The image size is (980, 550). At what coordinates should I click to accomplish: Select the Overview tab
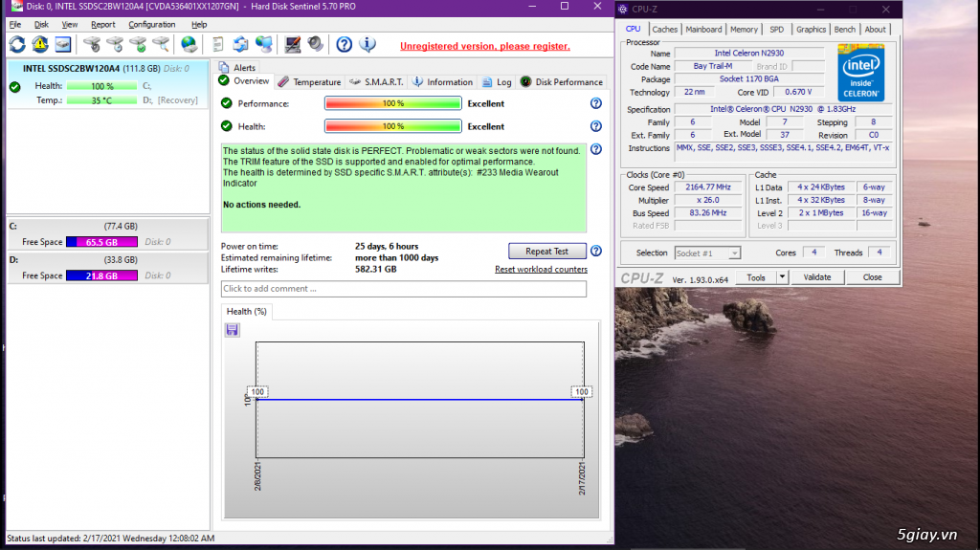[x=244, y=81]
